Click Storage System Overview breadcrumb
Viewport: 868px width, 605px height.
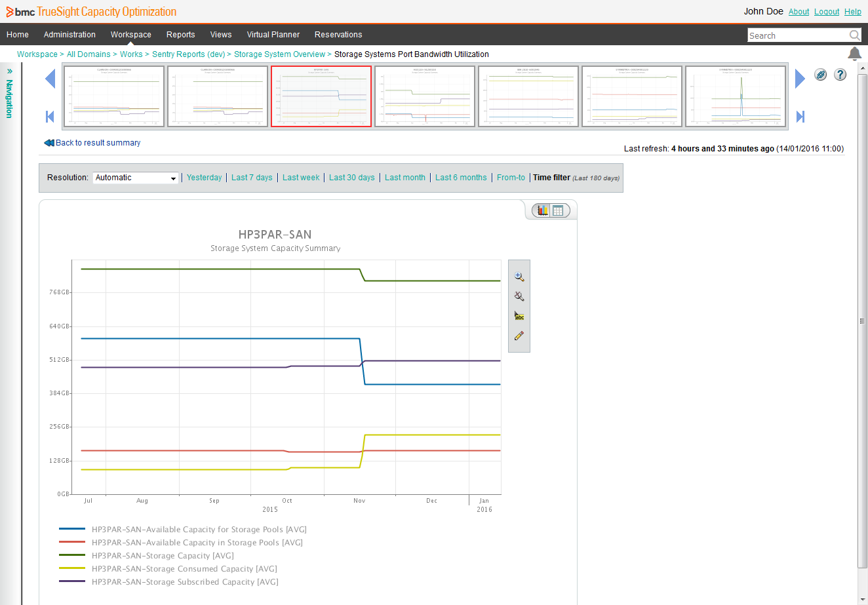click(279, 54)
